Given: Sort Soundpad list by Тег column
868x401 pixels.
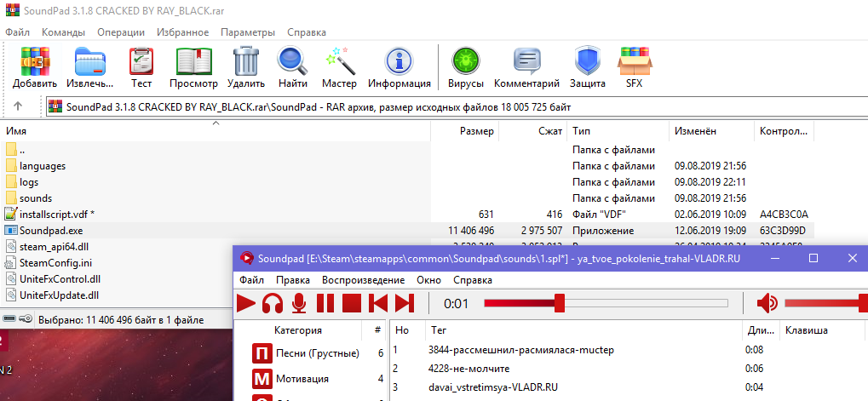Looking at the screenshot, I should (x=583, y=330).
